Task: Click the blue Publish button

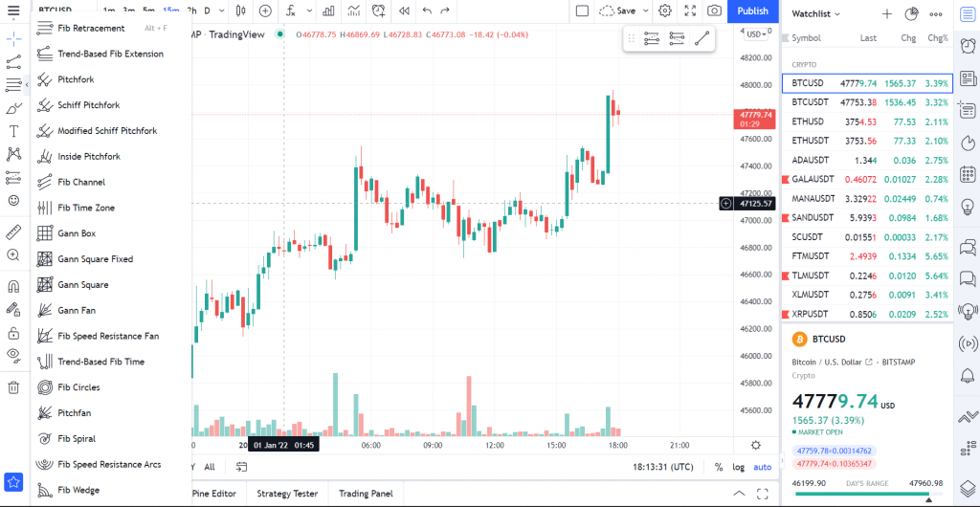Action: [x=752, y=11]
